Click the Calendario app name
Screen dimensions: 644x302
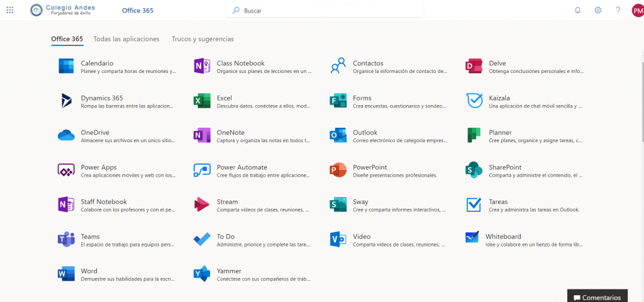pos(97,64)
